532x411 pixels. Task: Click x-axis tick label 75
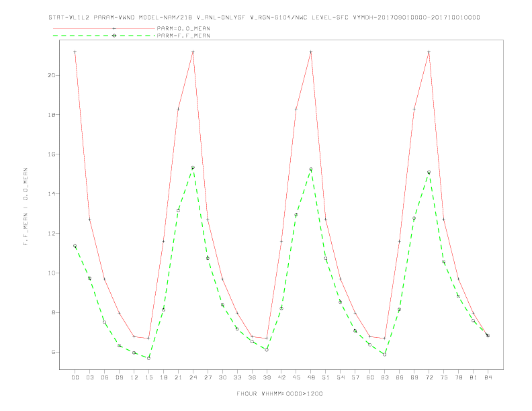444,377
